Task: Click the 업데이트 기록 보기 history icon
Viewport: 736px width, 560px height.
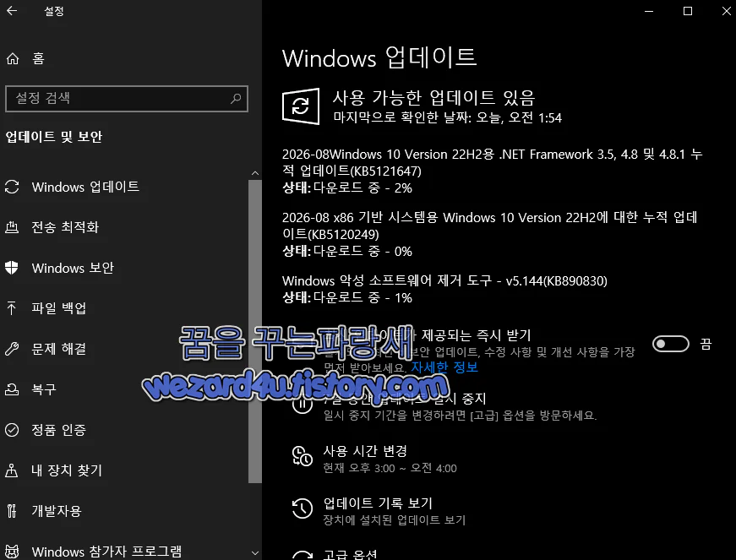Action: point(302,508)
